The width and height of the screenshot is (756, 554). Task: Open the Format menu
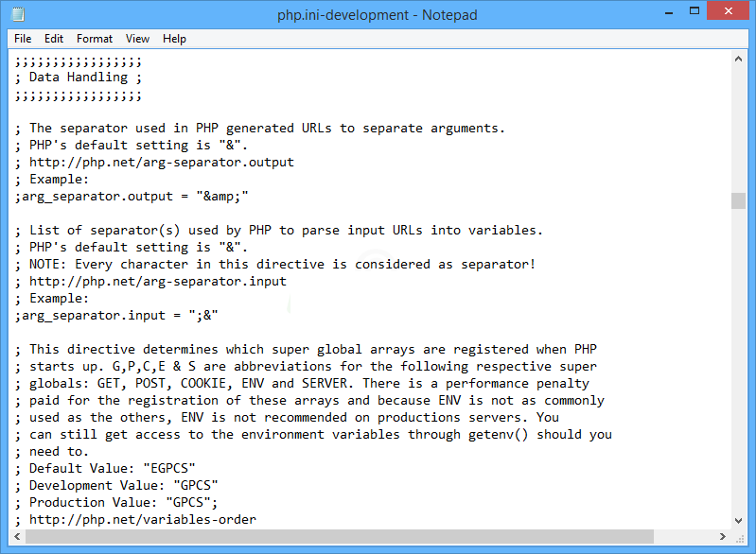click(x=95, y=39)
